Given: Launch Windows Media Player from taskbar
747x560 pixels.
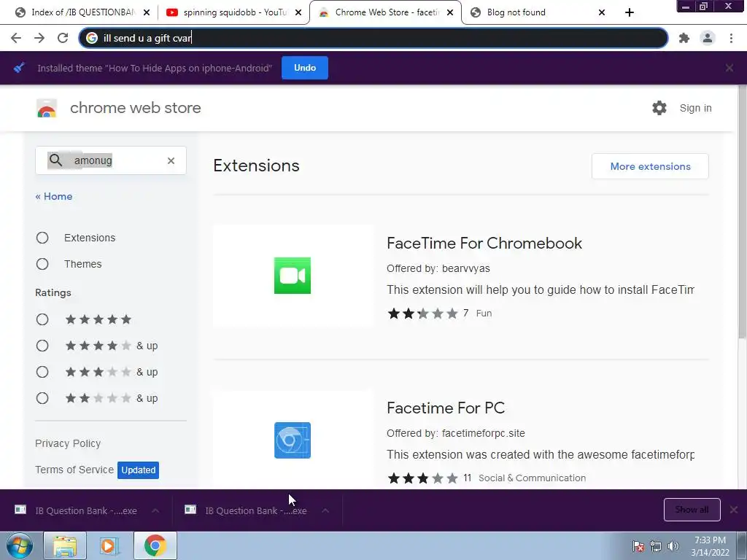Looking at the screenshot, I should pyautogui.click(x=109, y=545).
